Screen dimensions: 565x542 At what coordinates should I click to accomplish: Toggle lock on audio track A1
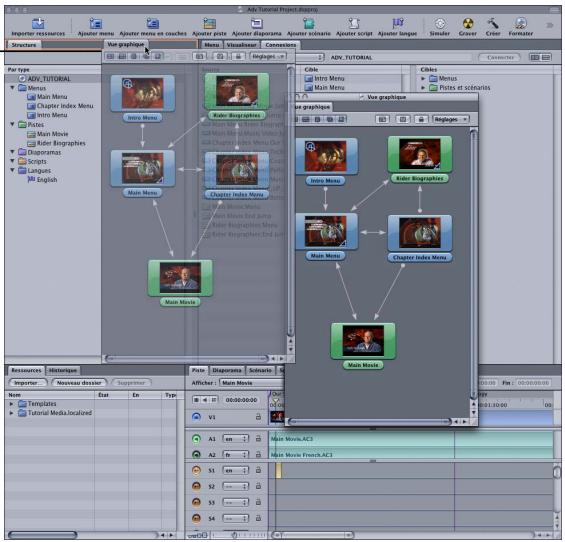pyautogui.click(x=258, y=439)
